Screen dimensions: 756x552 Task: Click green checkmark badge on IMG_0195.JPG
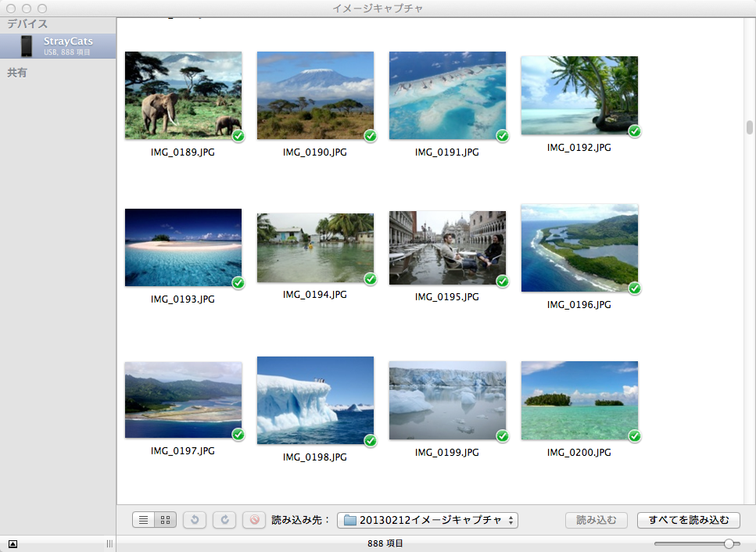(503, 281)
